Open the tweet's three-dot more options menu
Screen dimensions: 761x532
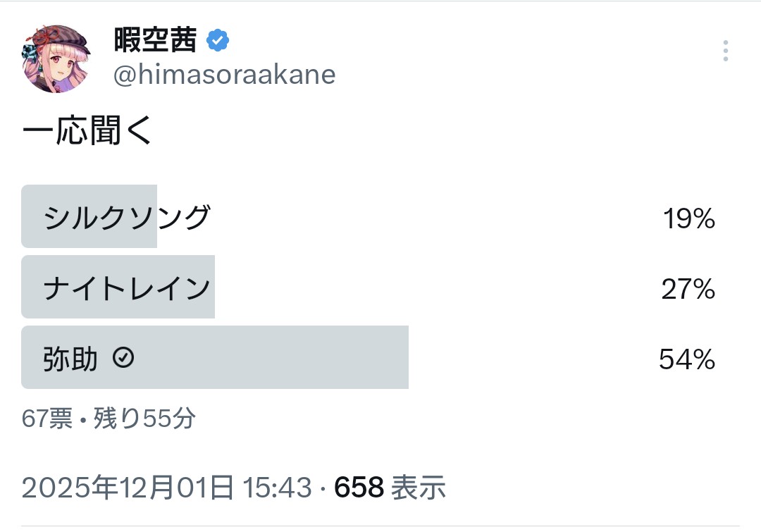(725, 51)
